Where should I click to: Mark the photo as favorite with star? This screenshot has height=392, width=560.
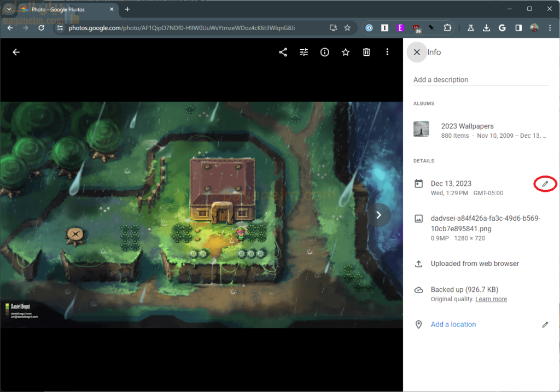[x=346, y=52]
